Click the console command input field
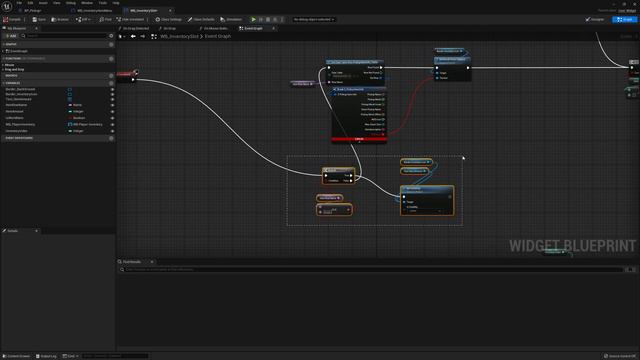The height and width of the screenshot is (360, 640). [x=115, y=356]
